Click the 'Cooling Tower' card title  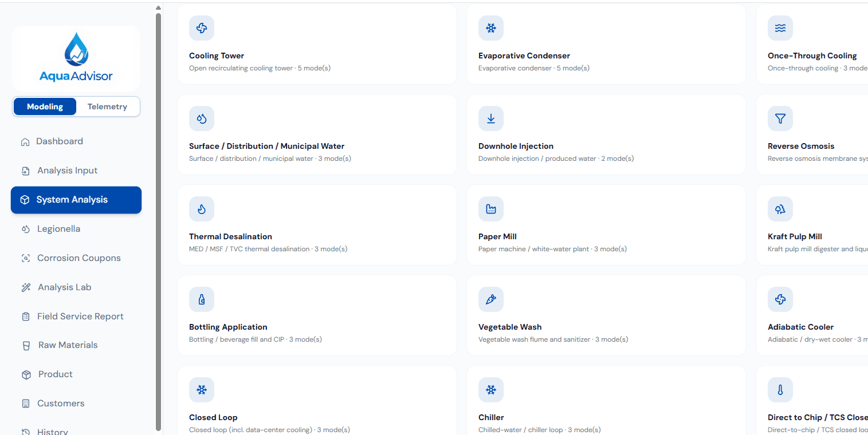[217, 56]
